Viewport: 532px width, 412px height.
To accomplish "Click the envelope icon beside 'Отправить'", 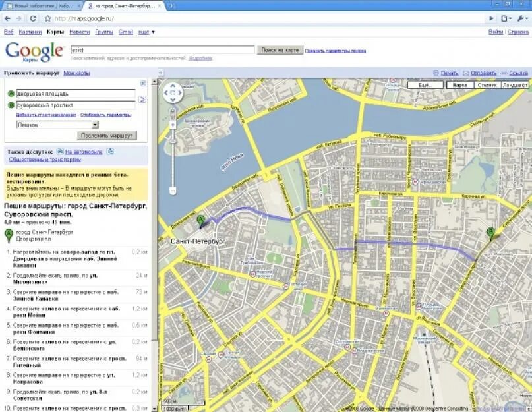I will click(x=466, y=73).
